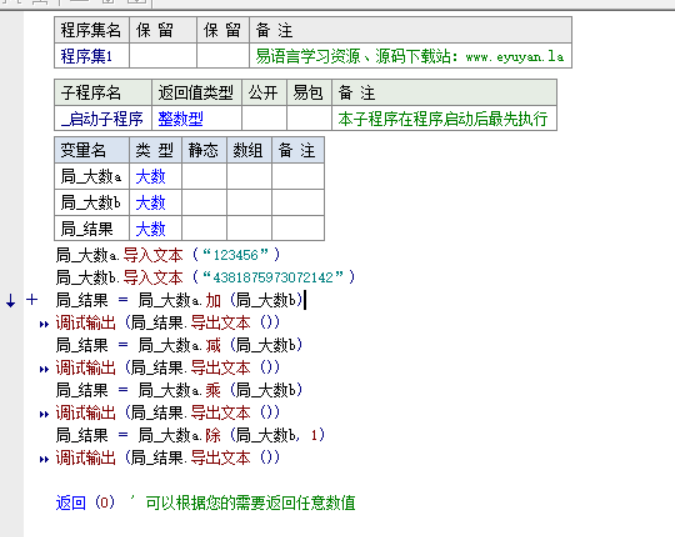Click the 乘 method call

pyautogui.click(x=214, y=390)
